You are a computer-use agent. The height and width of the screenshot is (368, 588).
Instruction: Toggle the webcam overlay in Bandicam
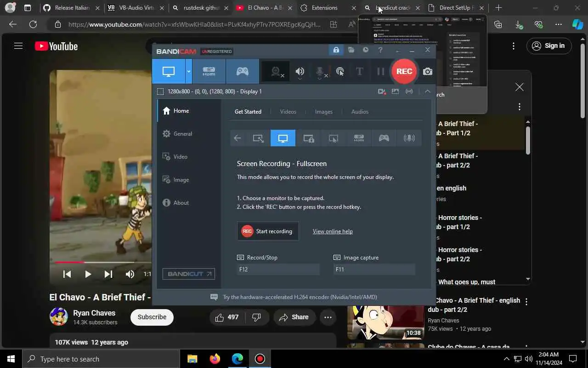click(276, 71)
